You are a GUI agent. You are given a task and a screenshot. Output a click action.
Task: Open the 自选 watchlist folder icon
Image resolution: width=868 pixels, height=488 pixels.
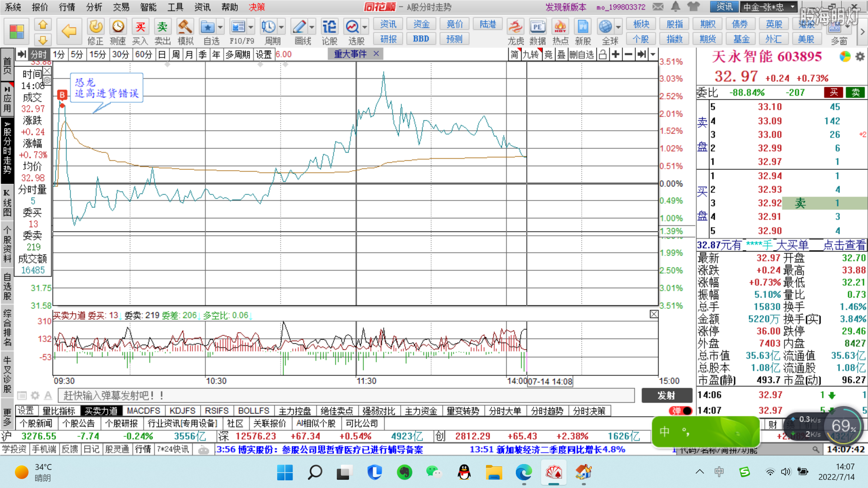[x=207, y=27]
